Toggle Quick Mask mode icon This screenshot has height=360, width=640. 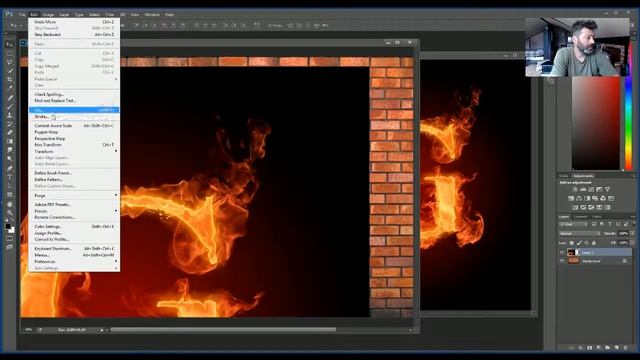9,238
